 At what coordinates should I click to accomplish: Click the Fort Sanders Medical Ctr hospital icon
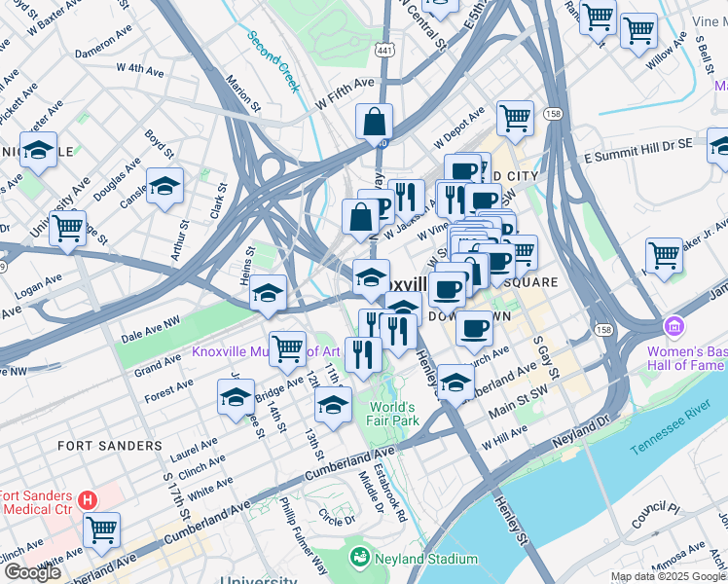[x=88, y=500]
